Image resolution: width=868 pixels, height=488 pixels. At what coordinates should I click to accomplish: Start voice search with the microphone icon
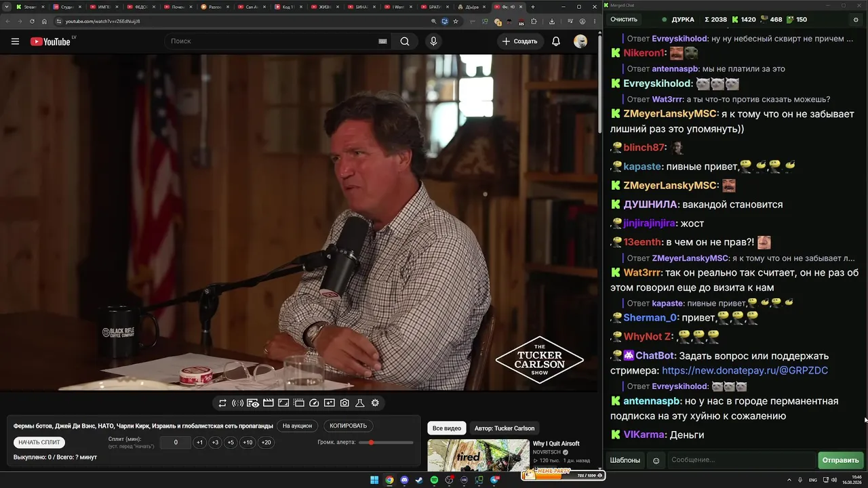(x=433, y=41)
